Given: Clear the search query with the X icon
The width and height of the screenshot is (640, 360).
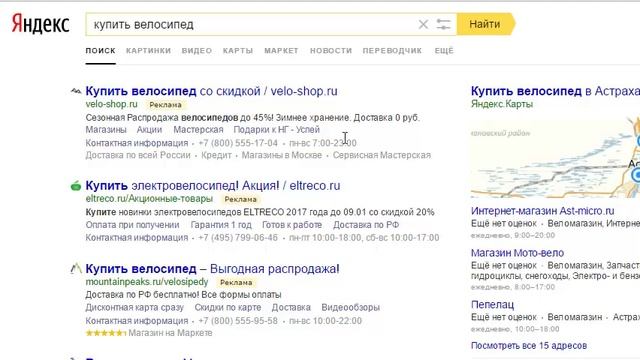Looking at the screenshot, I should 423,24.
